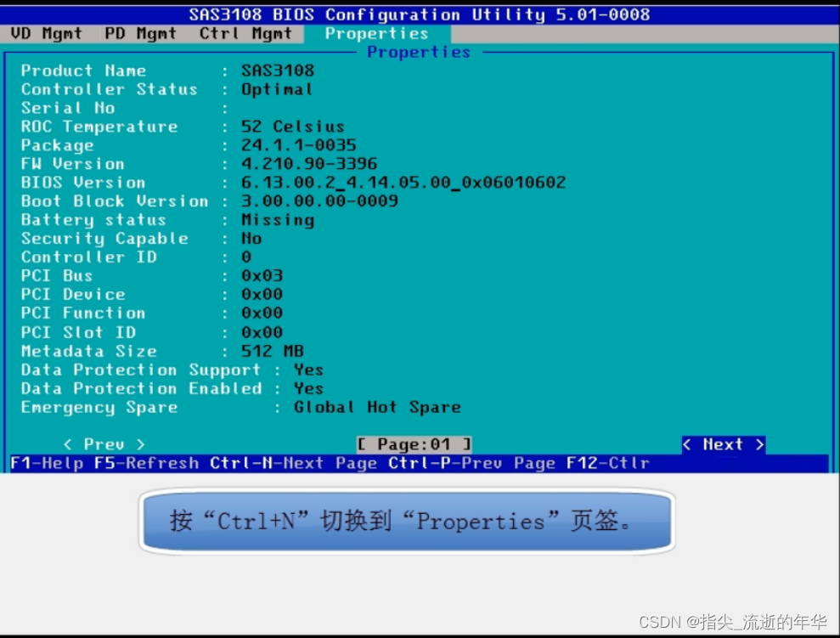Viewport: 840px width, 638px height.
Task: Click the Ctrl-P-Prev Page footer hint
Action: pyautogui.click(x=472, y=463)
